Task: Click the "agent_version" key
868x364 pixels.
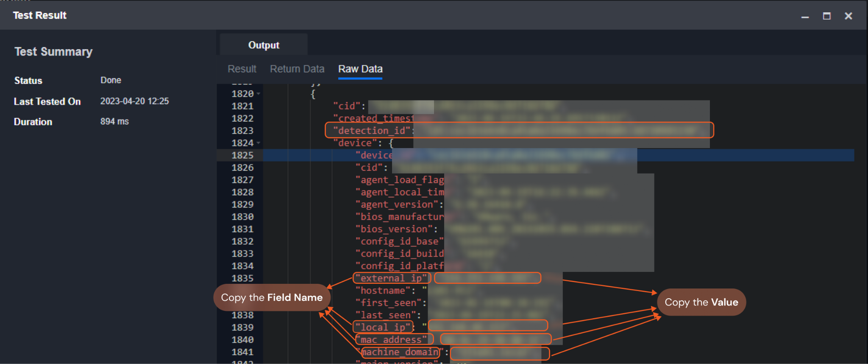Action: click(397, 204)
